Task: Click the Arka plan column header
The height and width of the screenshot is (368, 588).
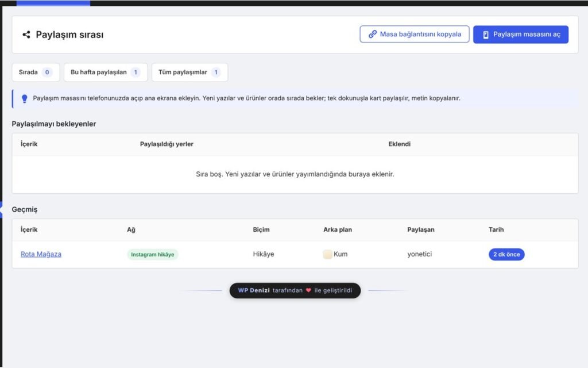Action: click(x=338, y=229)
